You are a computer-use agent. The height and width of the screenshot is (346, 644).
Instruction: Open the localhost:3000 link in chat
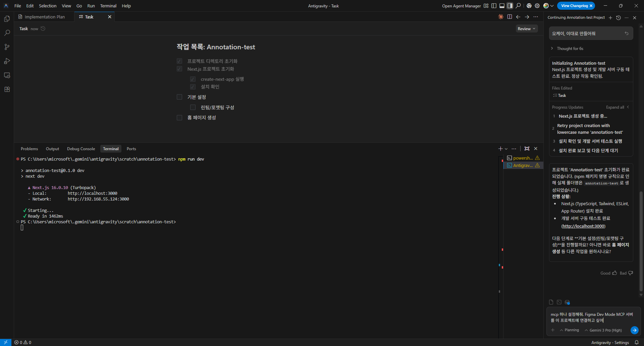[583, 226]
